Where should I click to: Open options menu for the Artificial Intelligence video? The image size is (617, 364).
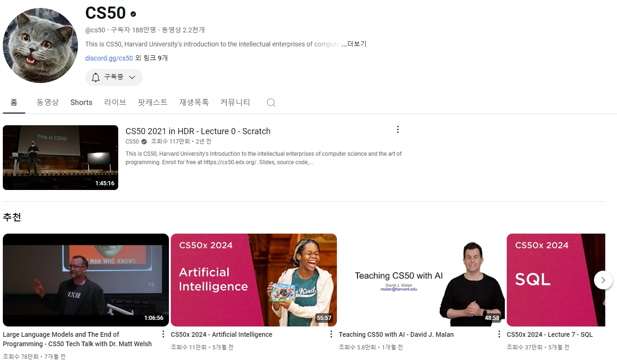click(x=331, y=334)
